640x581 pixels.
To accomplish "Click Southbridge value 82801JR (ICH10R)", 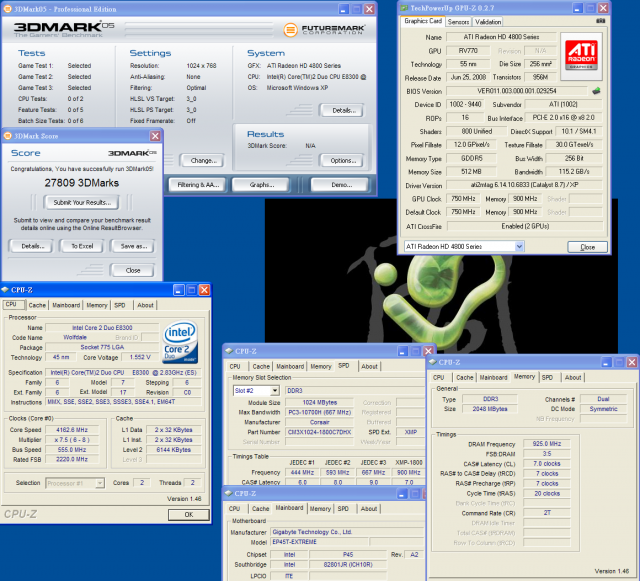I will coord(348,565).
